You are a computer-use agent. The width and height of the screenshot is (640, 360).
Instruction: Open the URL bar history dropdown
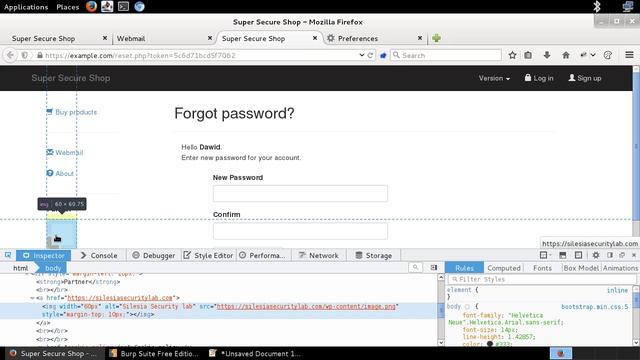pos(362,55)
